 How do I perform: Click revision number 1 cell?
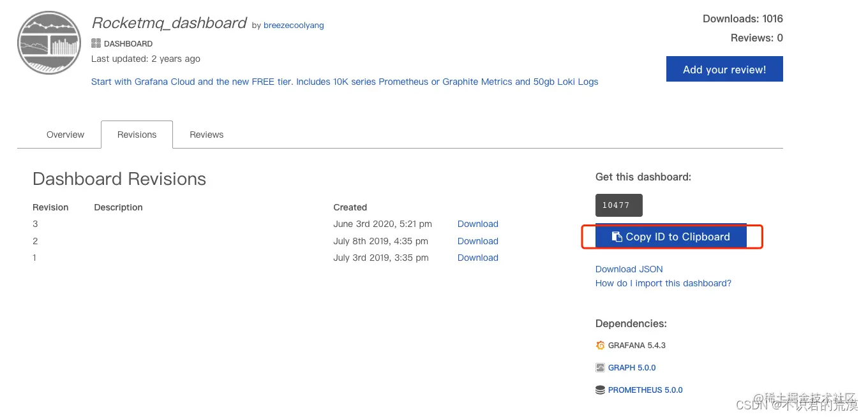(34, 258)
